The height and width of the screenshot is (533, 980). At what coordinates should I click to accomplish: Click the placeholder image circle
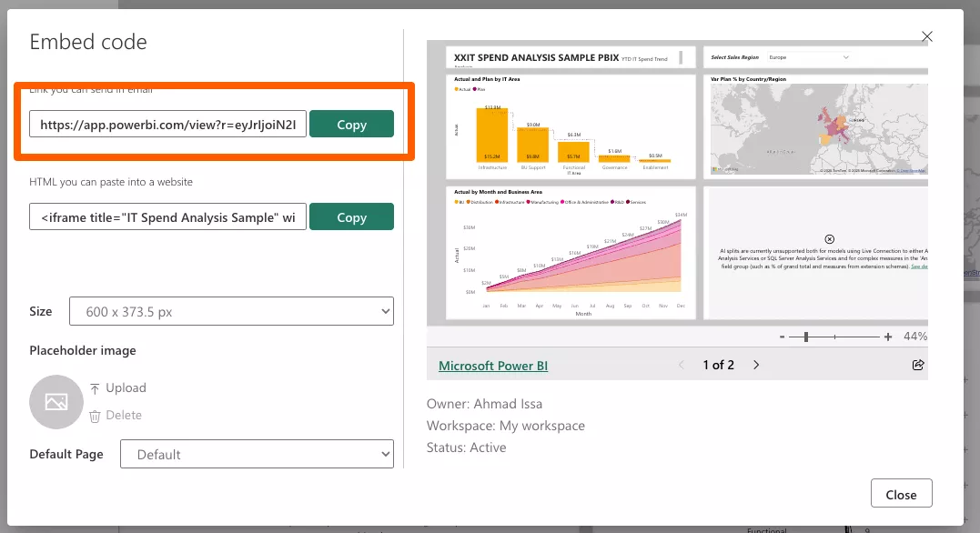pyautogui.click(x=56, y=401)
